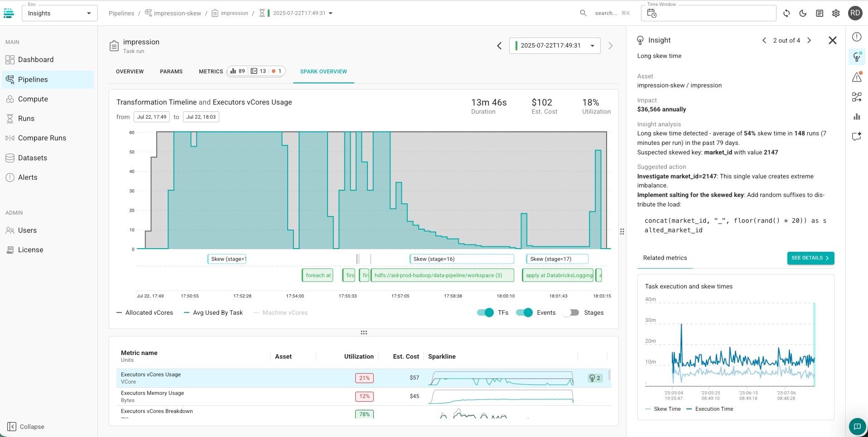Show the Machine vCores series
The height and width of the screenshot is (437, 868).
click(281, 313)
